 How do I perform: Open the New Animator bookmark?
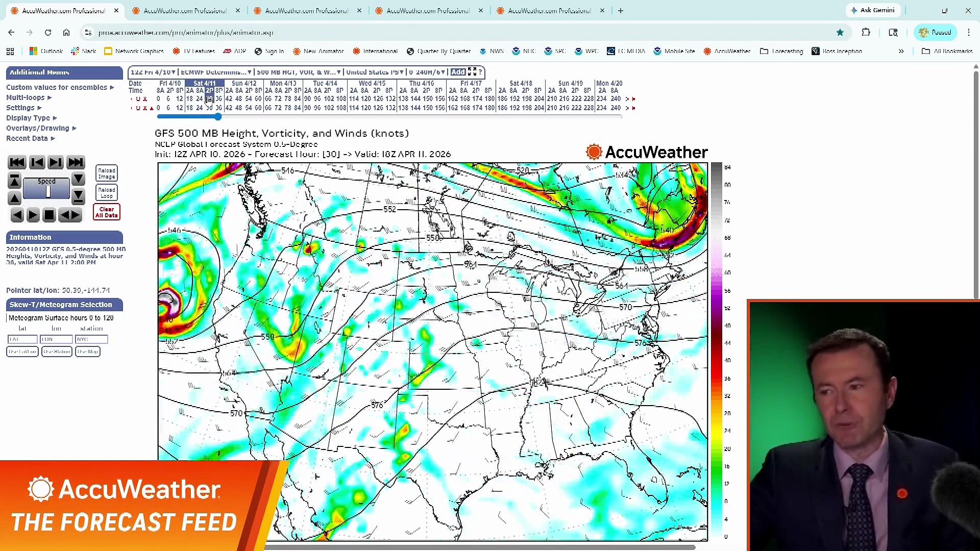pos(318,51)
